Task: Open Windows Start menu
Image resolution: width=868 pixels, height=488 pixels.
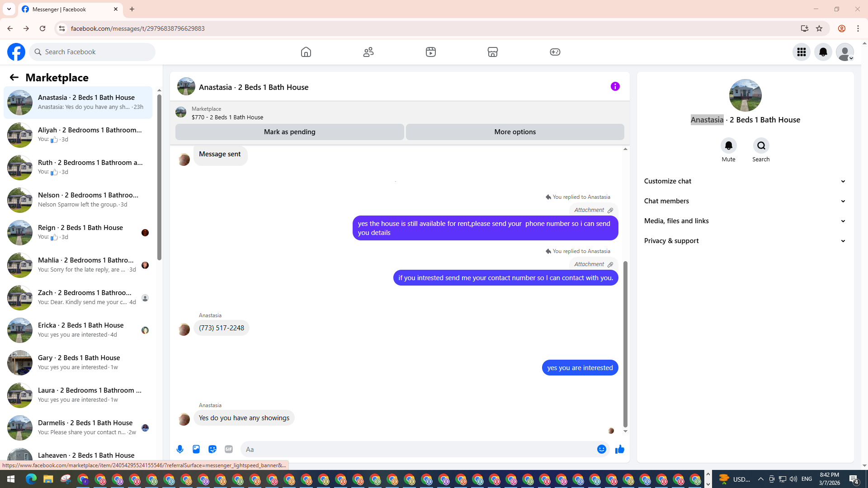Action: coord(11,479)
